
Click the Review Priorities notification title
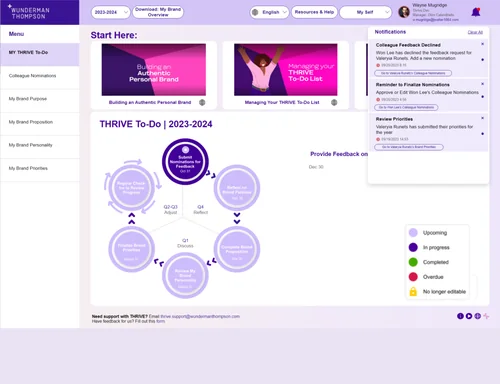pyautogui.click(x=394, y=119)
